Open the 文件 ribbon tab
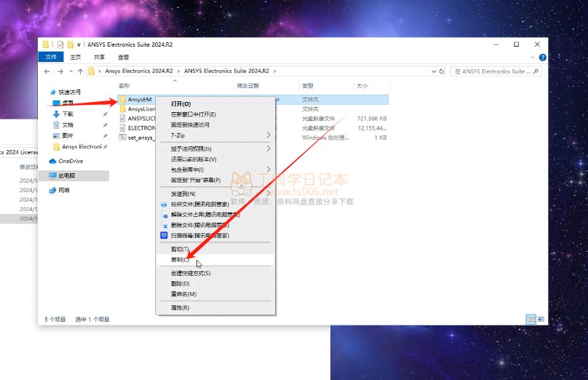The width and height of the screenshot is (588, 380). coord(51,57)
